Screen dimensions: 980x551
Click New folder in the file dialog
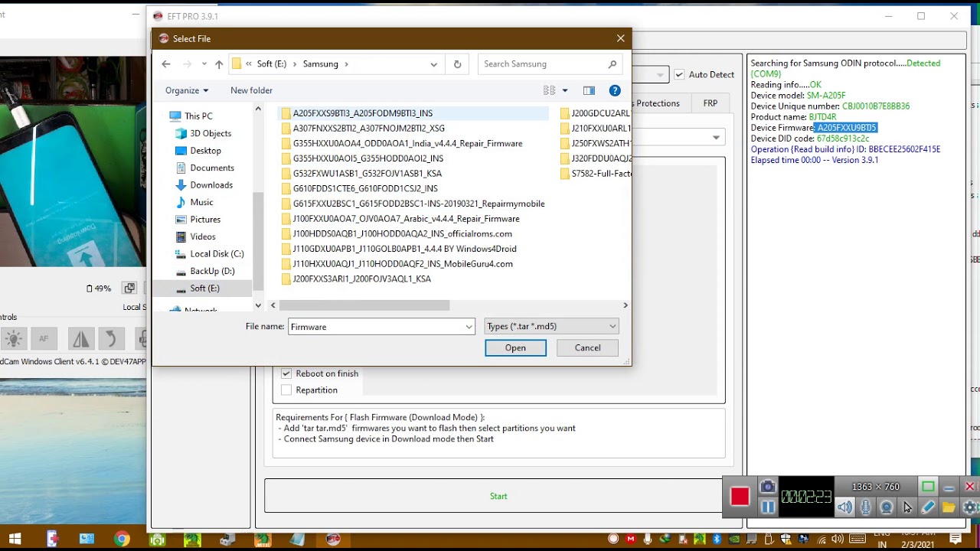click(251, 90)
